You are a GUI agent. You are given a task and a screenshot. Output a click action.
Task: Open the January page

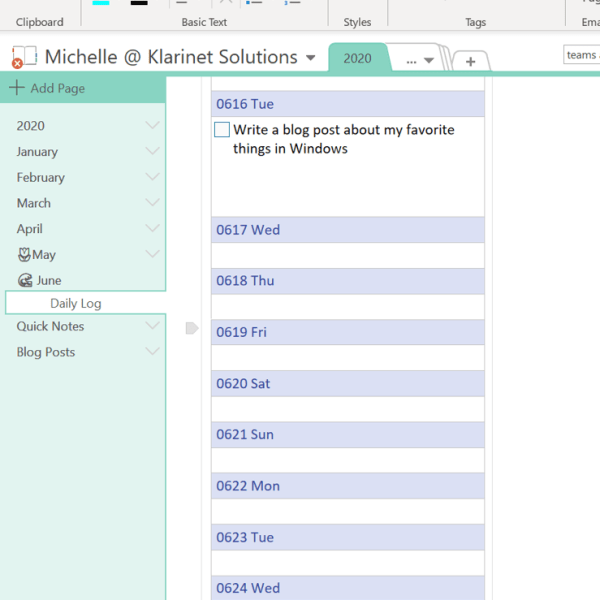click(x=37, y=152)
